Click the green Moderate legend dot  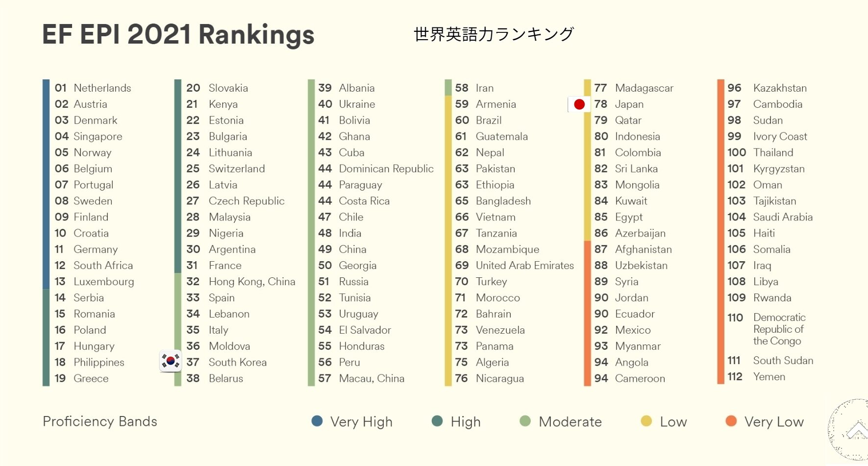pyautogui.click(x=525, y=421)
